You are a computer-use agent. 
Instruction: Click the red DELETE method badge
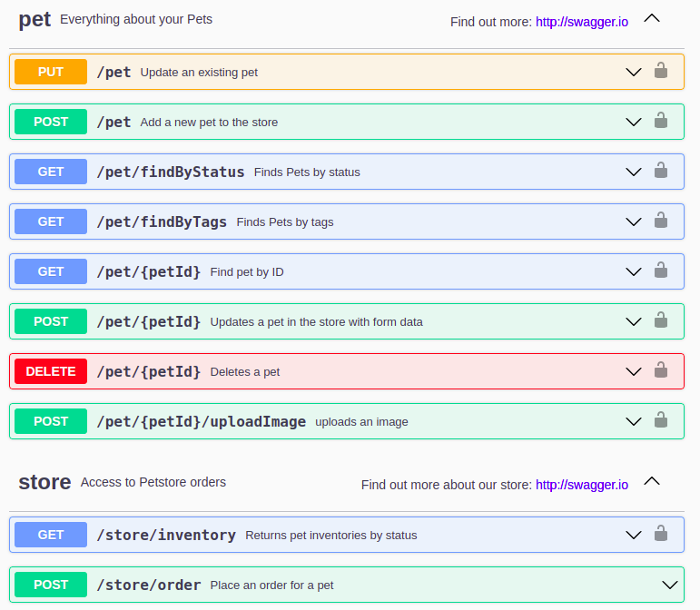coord(51,371)
